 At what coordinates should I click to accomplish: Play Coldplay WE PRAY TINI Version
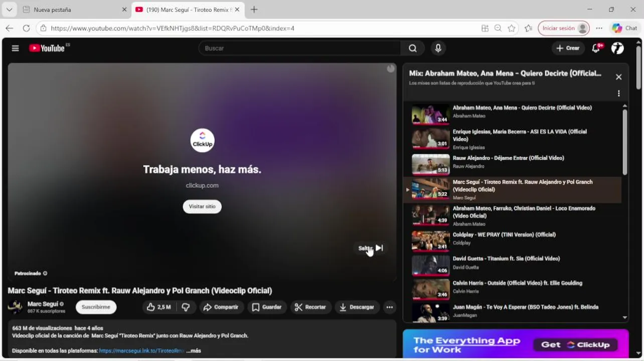click(x=512, y=241)
